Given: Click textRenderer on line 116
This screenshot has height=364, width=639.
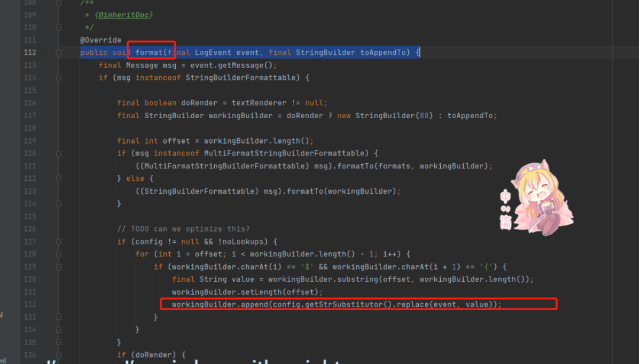Looking at the screenshot, I should click(x=259, y=103).
